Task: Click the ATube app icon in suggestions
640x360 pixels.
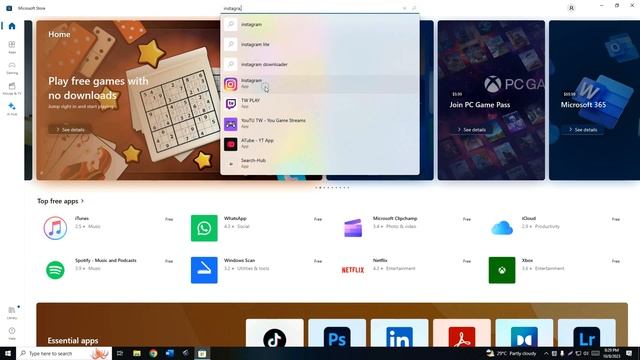Action: [231, 144]
